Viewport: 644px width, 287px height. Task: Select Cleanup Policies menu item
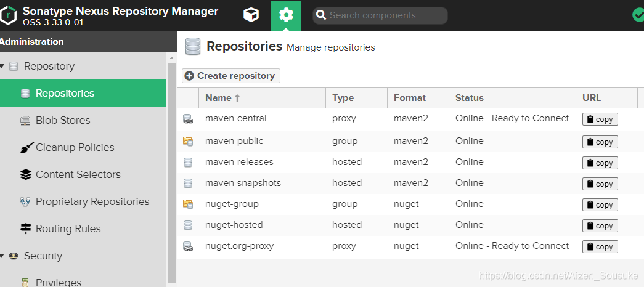(x=75, y=147)
